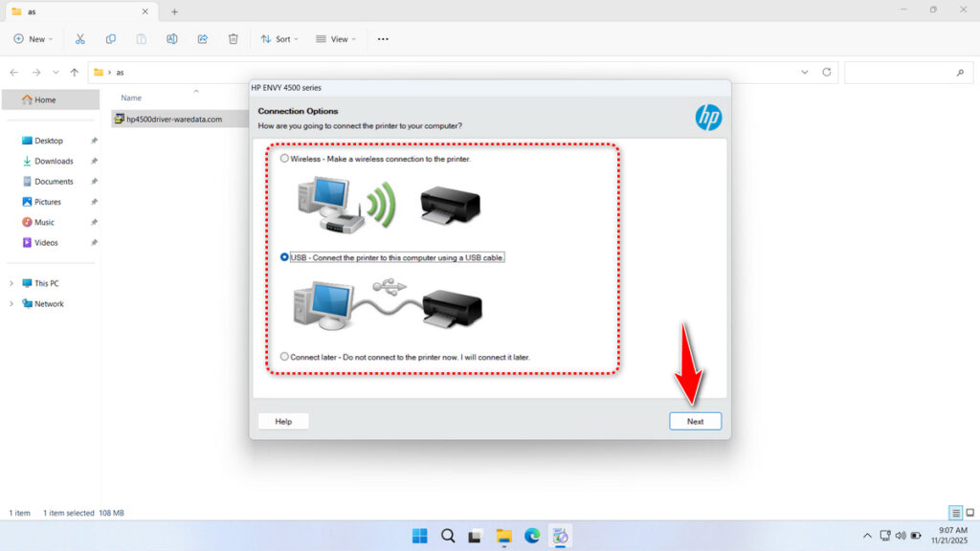Select the Cut icon in the toolbar
Image resolution: width=980 pixels, height=551 pixels.
click(80, 38)
